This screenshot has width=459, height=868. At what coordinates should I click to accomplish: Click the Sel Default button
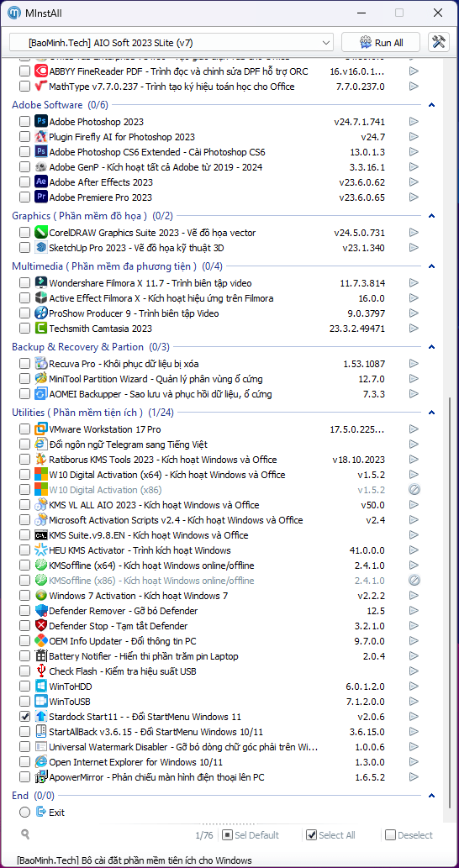251,834
